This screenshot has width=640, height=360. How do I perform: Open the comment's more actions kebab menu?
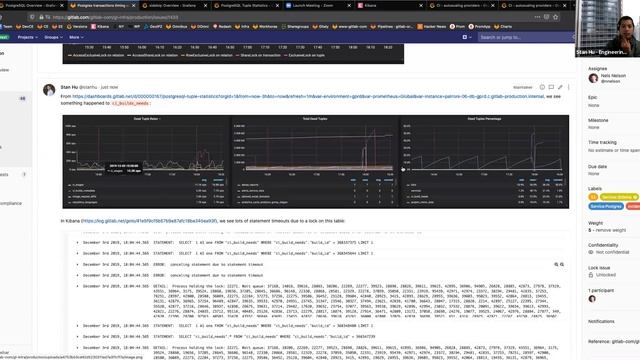[569, 87]
